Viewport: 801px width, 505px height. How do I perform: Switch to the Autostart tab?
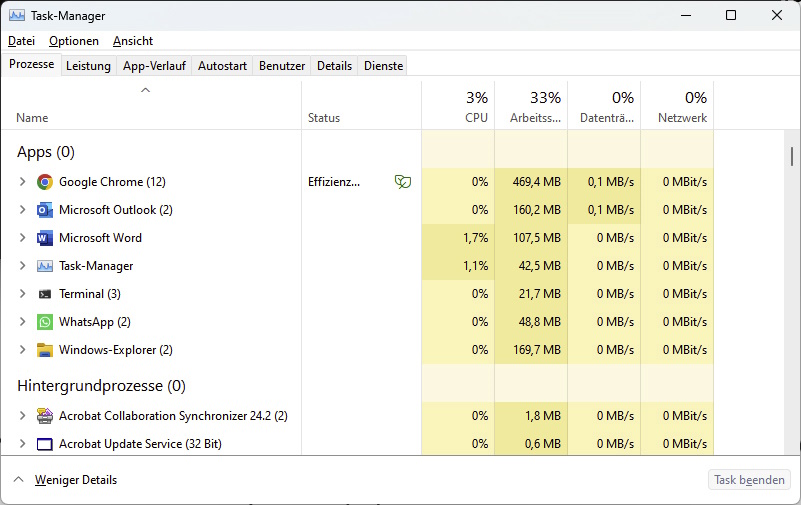222,66
